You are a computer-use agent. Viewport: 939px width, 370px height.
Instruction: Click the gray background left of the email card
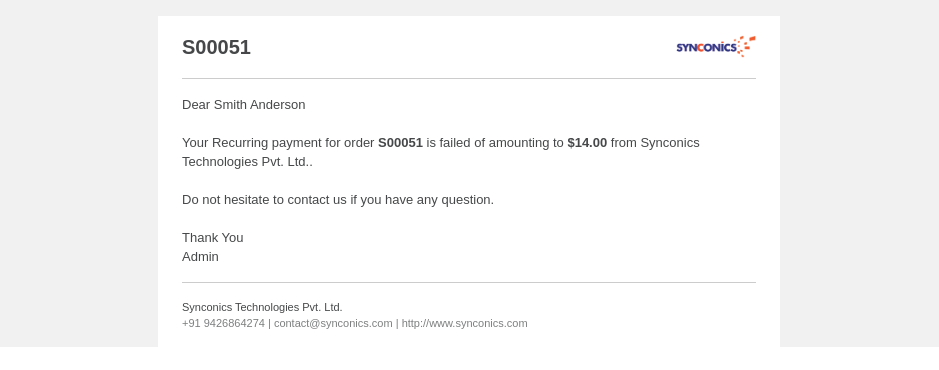[x=78, y=174]
